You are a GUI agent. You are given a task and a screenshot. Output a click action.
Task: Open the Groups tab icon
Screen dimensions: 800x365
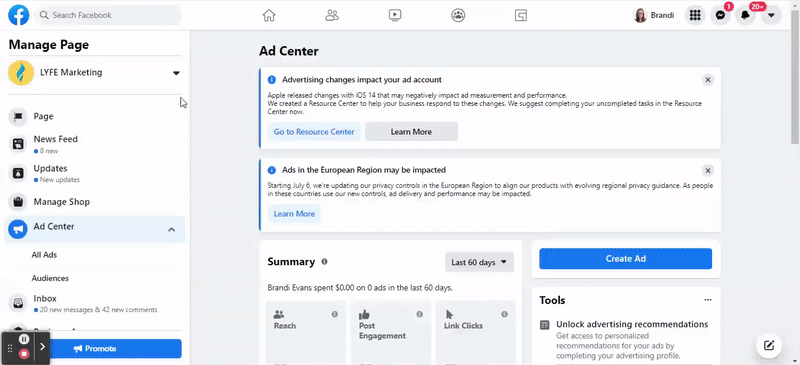(x=458, y=15)
